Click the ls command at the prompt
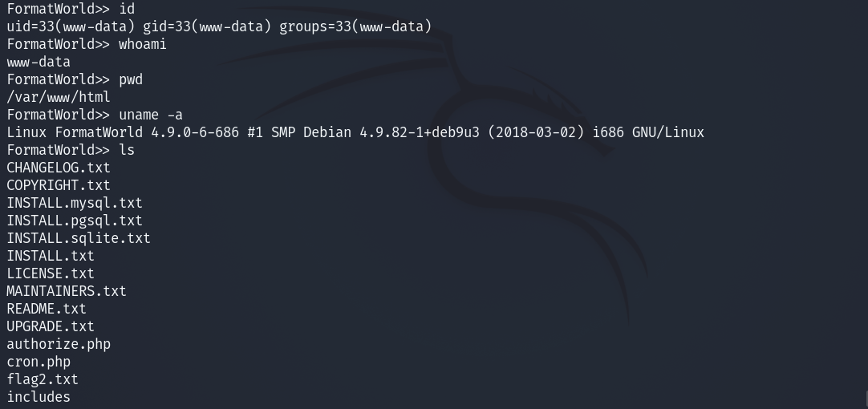Image resolution: width=868 pixels, height=409 pixels. (127, 150)
